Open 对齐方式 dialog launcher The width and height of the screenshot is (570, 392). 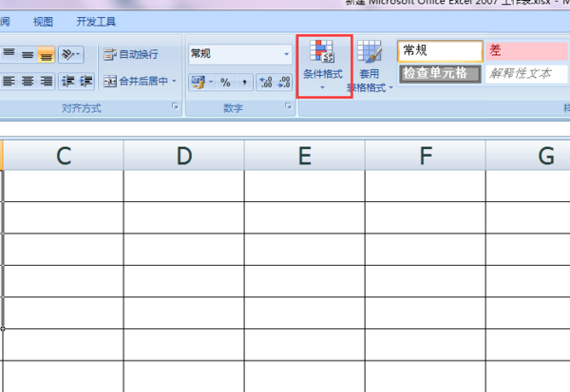click(x=175, y=106)
